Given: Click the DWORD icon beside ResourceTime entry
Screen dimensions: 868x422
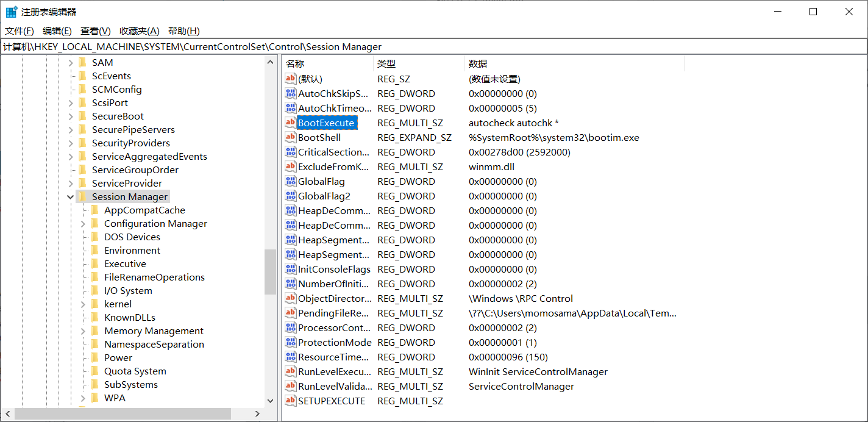Looking at the screenshot, I should coord(290,357).
